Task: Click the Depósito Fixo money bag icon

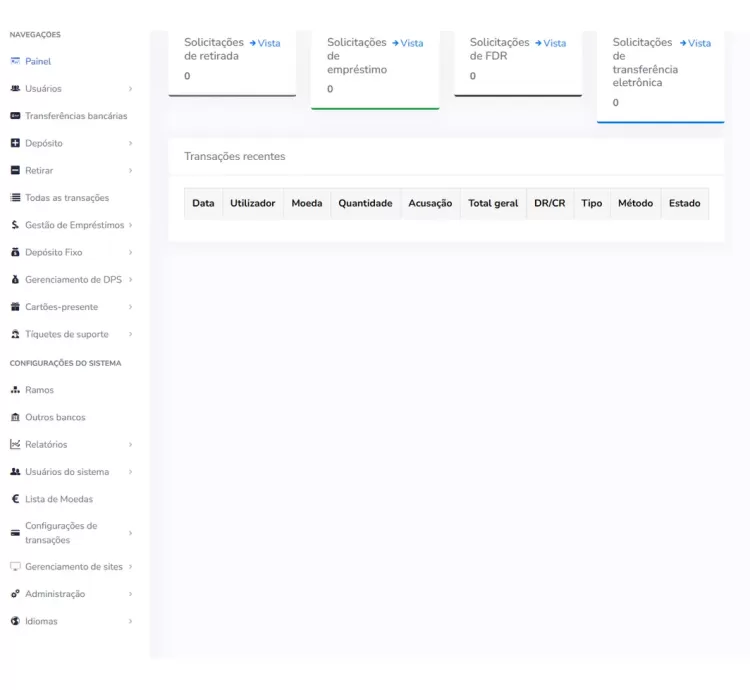Action: pyautogui.click(x=15, y=252)
